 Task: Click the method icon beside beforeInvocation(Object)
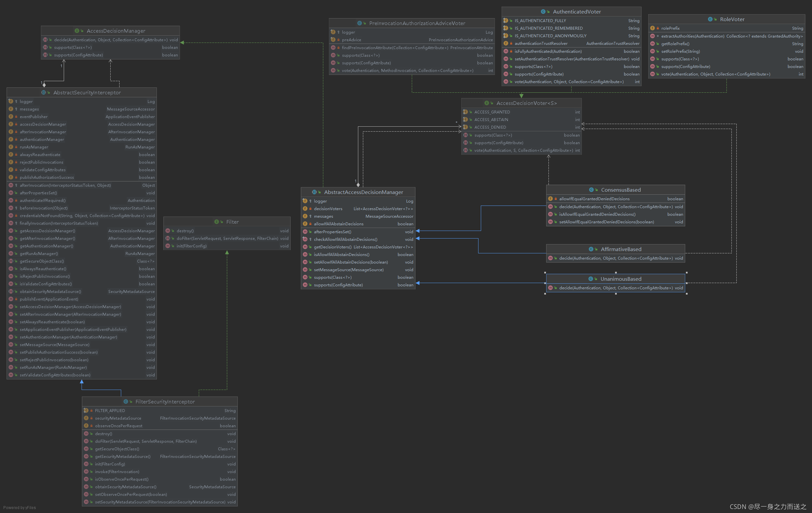(11, 208)
